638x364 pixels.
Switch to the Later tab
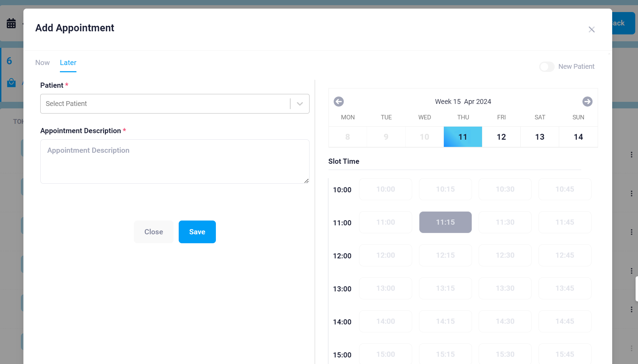pyautogui.click(x=68, y=63)
